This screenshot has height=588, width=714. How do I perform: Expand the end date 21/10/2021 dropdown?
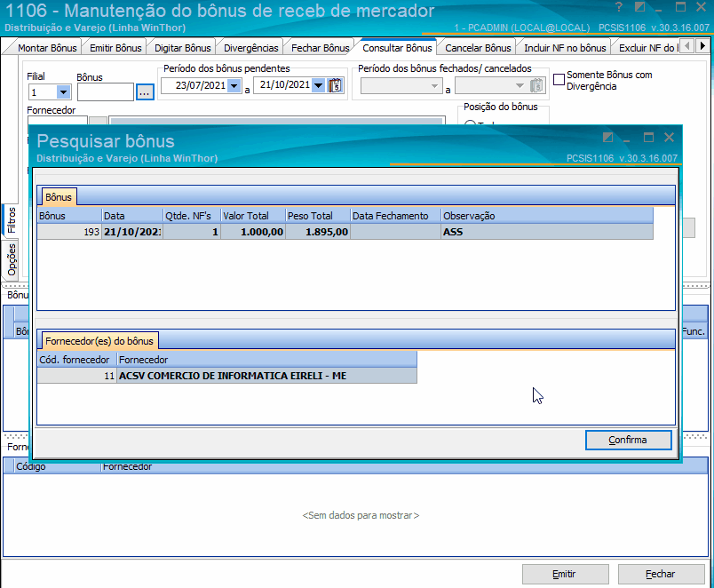point(319,85)
